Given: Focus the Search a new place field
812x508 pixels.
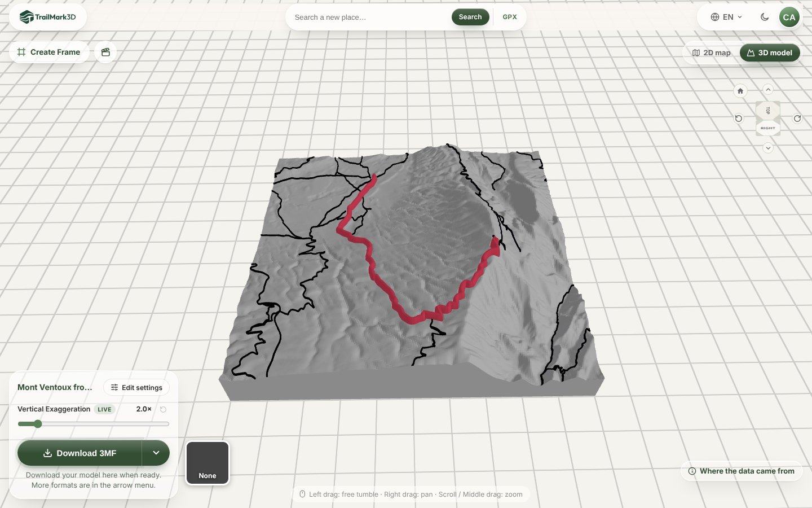Looking at the screenshot, I should point(370,17).
